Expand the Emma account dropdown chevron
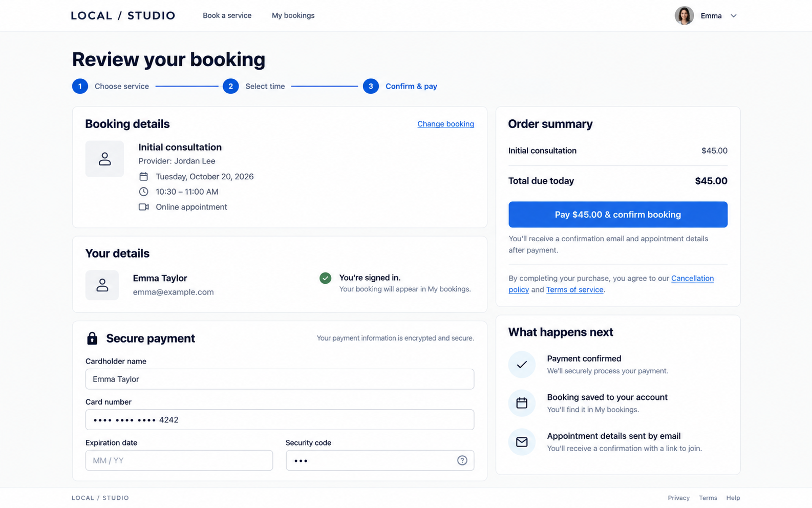 click(x=733, y=16)
